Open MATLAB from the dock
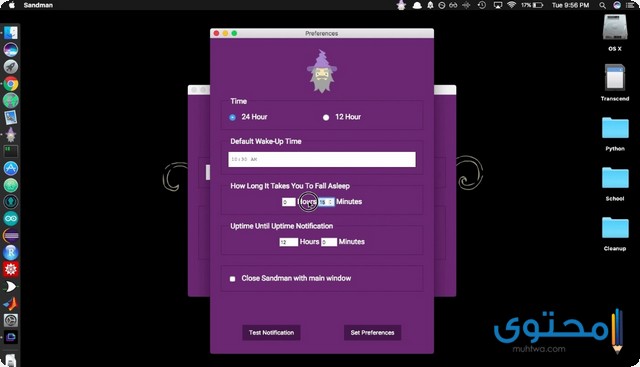The image size is (640, 367). coord(11,303)
